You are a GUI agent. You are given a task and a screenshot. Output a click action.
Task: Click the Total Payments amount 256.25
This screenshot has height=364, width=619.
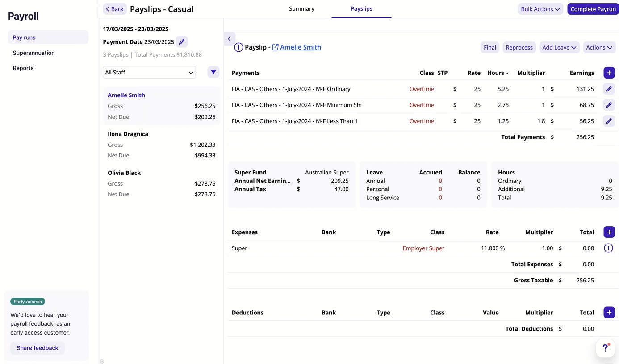pos(585,137)
